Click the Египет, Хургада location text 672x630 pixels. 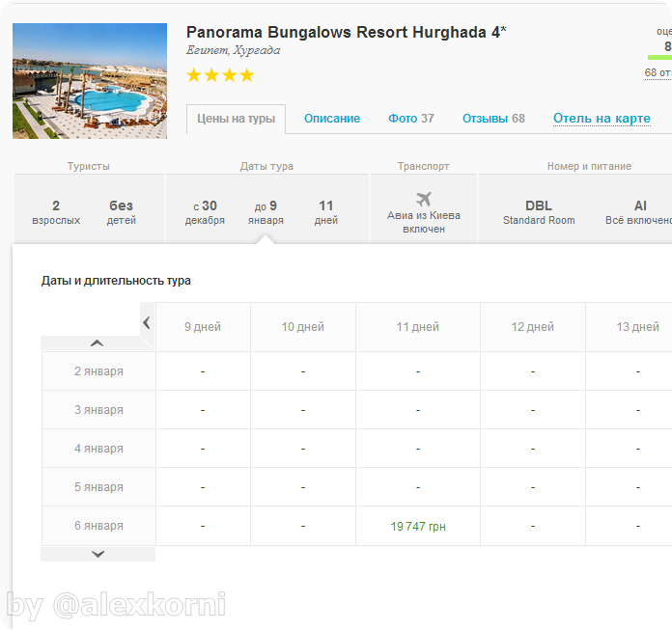pos(233,50)
